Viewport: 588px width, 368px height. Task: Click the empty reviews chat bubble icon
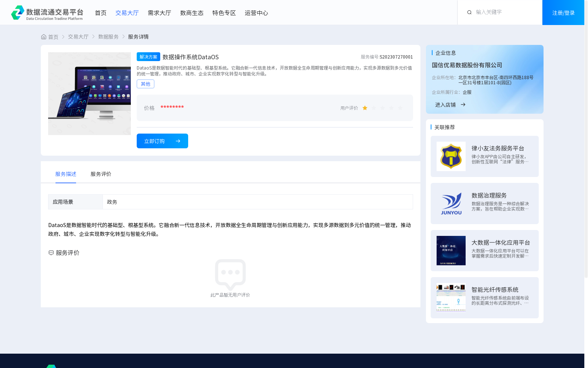230,275
